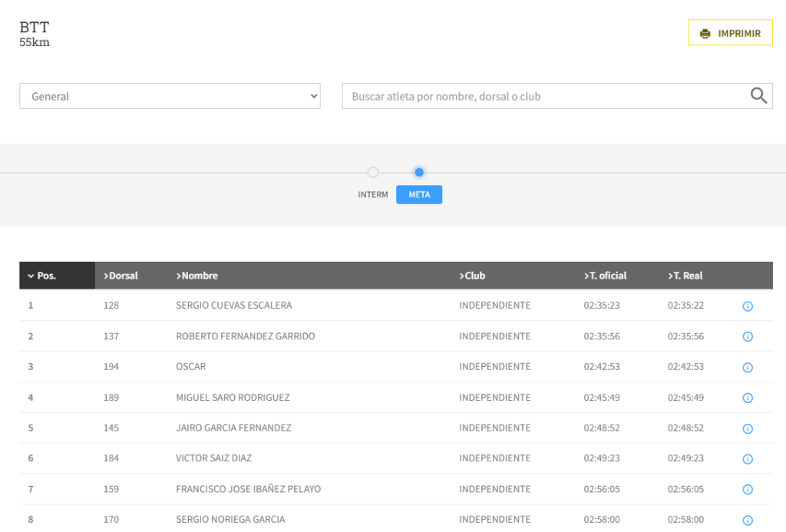Sort by T. oficial column header
This screenshot has height=532, width=786.
pyautogui.click(x=606, y=276)
